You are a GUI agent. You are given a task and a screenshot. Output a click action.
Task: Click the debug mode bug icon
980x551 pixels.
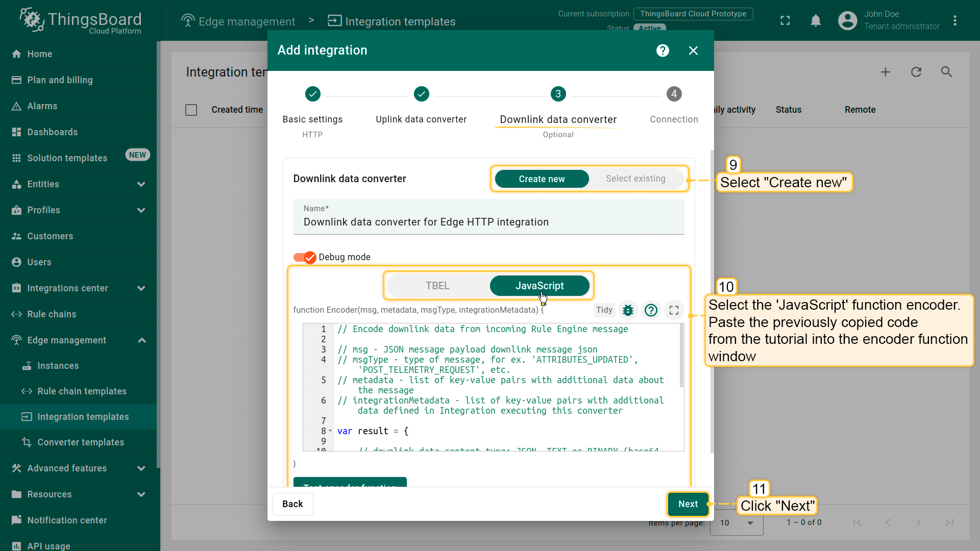click(627, 310)
